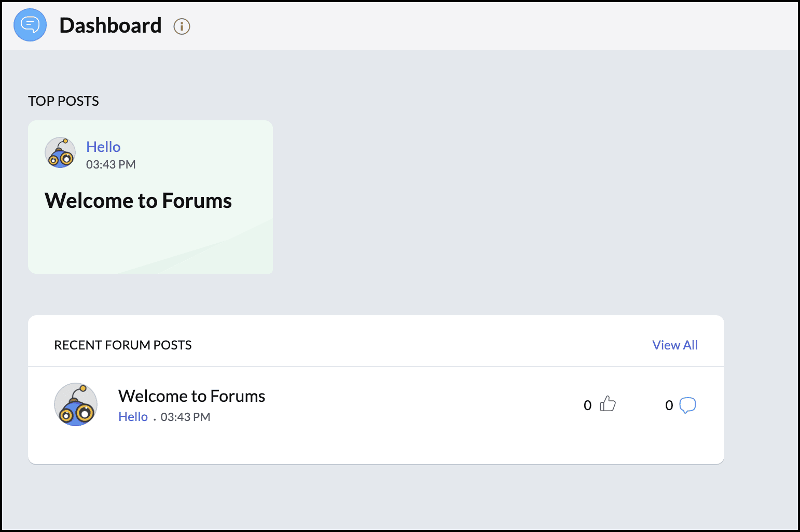
Task: Open View All recent forum posts
Action: (x=675, y=345)
